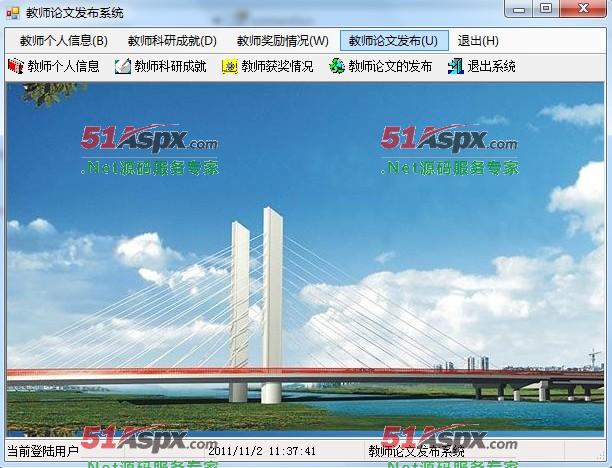Open the 退出(H) menu
This screenshot has height=468, width=612.
(x=478, y=41)
